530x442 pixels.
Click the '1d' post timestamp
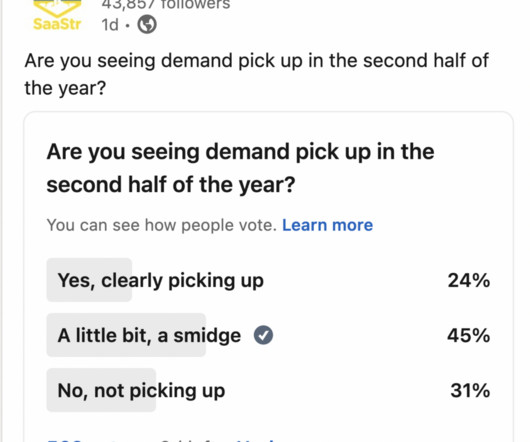(x=110, y=25)
